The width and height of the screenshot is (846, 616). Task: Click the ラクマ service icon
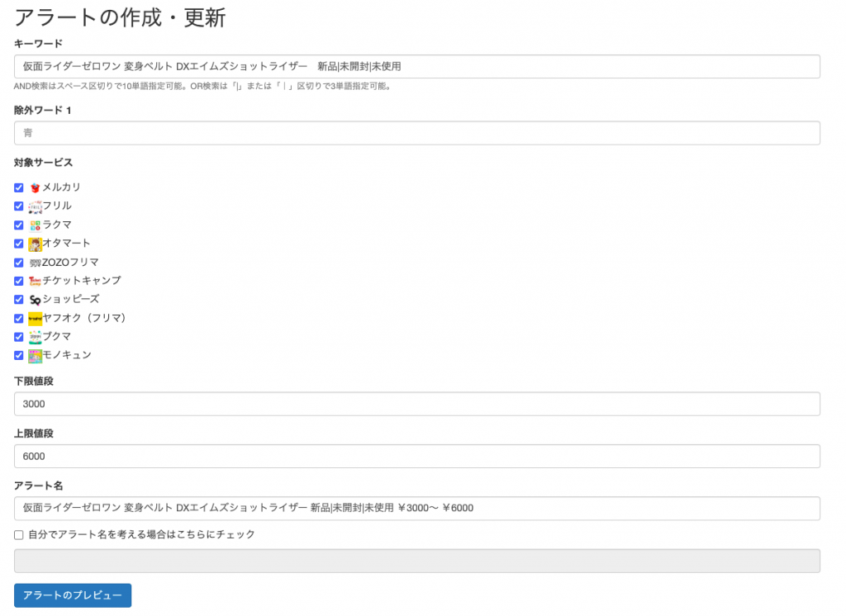tap(35, 225)
